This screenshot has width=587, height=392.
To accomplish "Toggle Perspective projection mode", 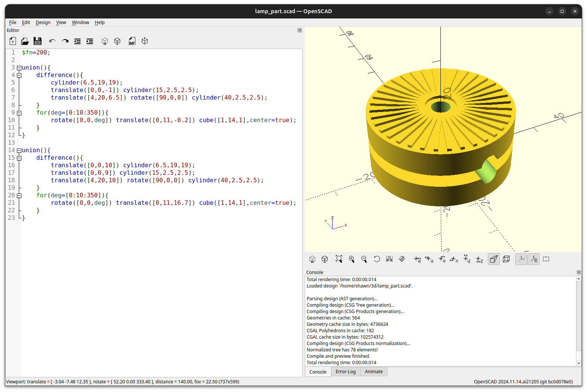I will tap(494, 259).
